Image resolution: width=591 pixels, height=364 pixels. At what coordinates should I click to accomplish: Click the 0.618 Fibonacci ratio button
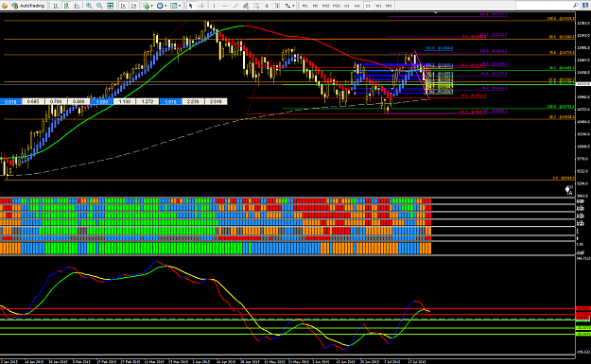(10, 101)
